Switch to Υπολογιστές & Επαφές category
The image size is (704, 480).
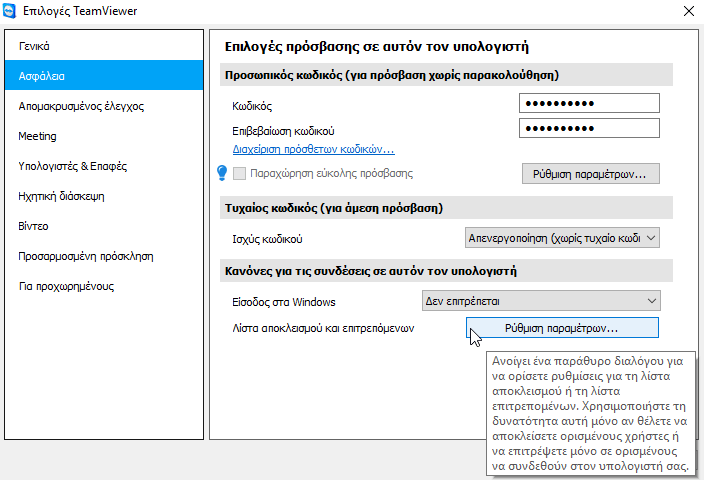click(104, 166)
